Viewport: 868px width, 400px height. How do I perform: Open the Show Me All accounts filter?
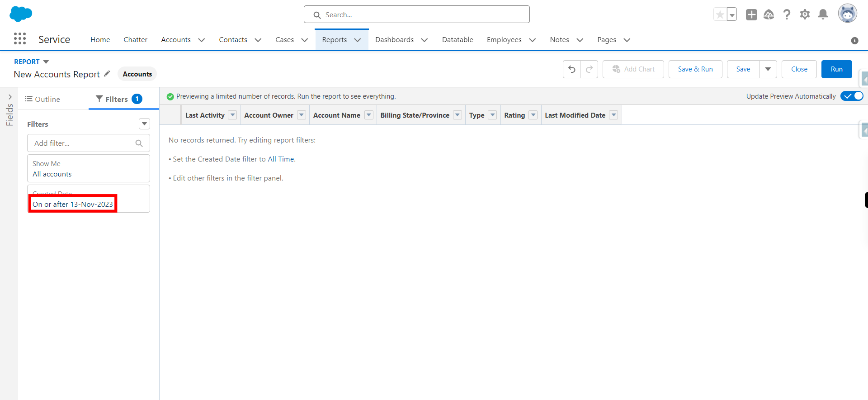89,168
